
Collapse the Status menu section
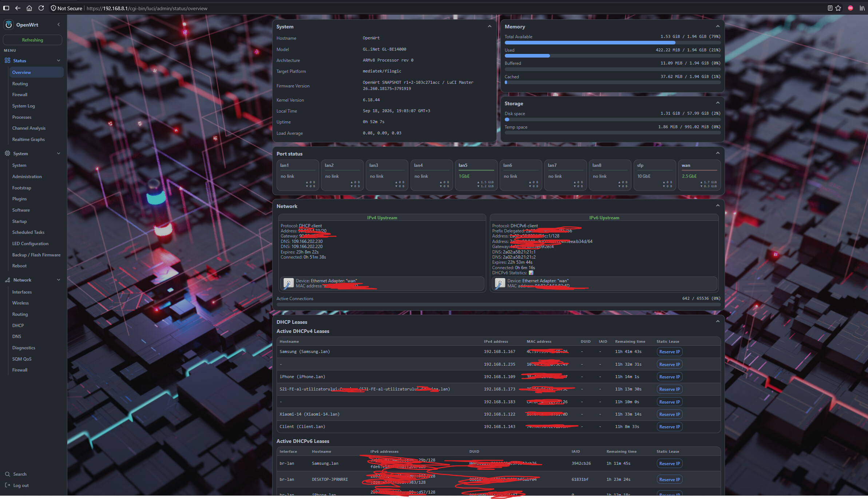point(59,60)
